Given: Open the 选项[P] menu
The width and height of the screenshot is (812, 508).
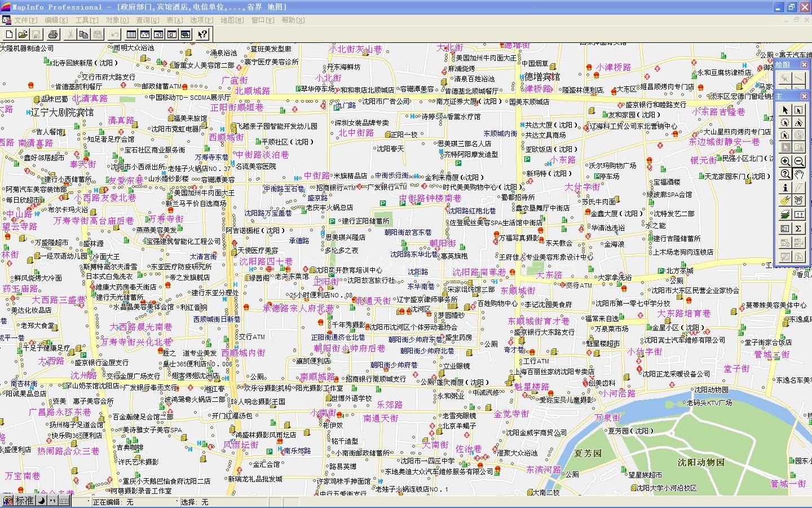Looking at the screenshot, I should pos(201,20).
